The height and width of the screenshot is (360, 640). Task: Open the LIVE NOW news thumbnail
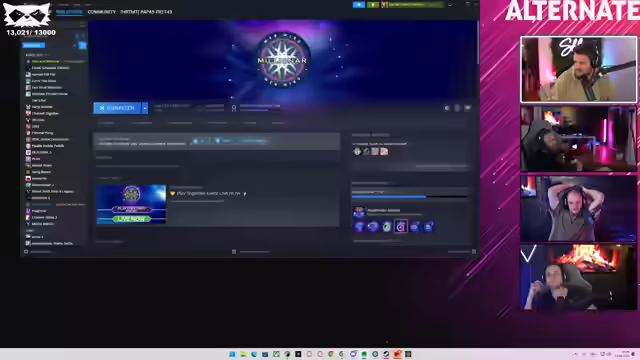coord(131,204)
